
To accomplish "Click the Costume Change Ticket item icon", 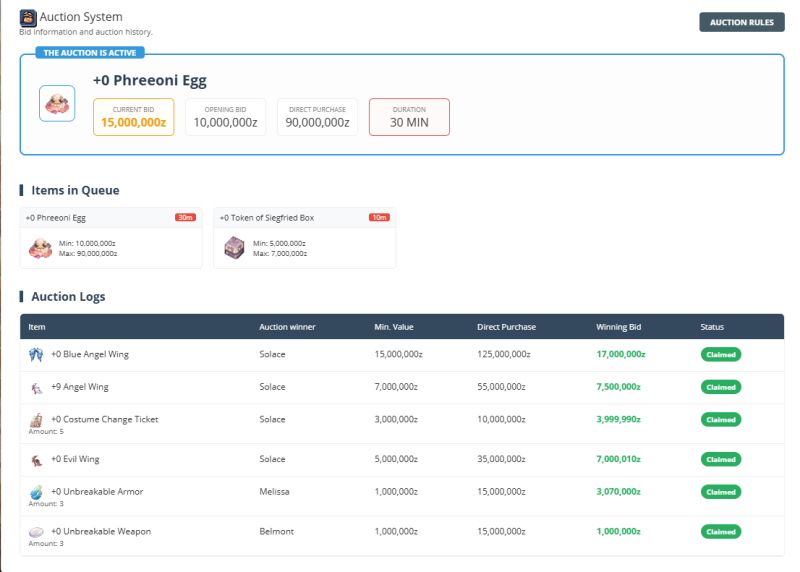I will (x=36, y=420).
